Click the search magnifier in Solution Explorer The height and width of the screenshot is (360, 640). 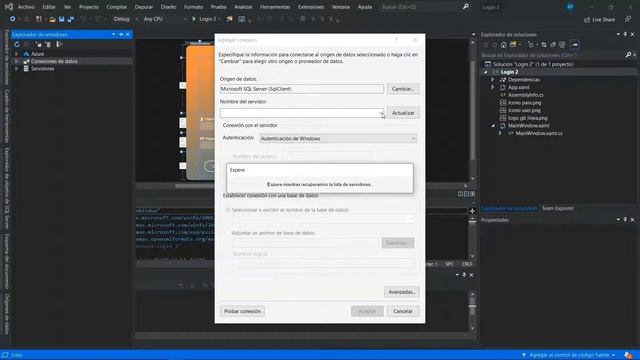pyautogui.click(x=629, y=55)
